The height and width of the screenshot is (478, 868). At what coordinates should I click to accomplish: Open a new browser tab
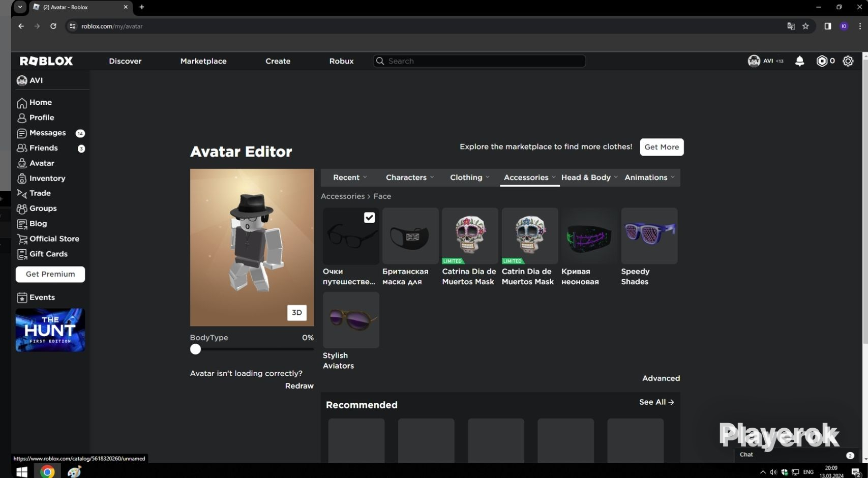coord(142,7)
